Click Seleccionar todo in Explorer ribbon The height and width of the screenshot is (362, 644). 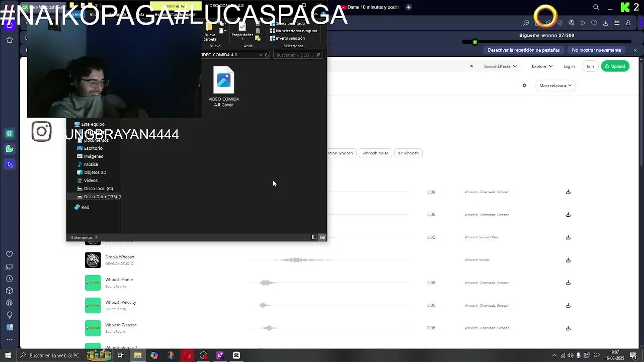(x=287, y=24)
